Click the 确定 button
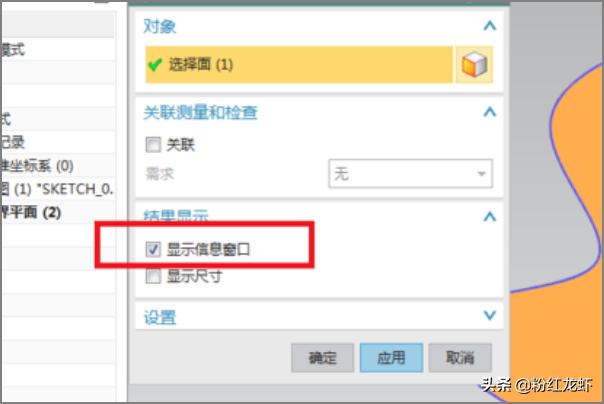This screenshot has width=604, height=404. tap(322, 358)
